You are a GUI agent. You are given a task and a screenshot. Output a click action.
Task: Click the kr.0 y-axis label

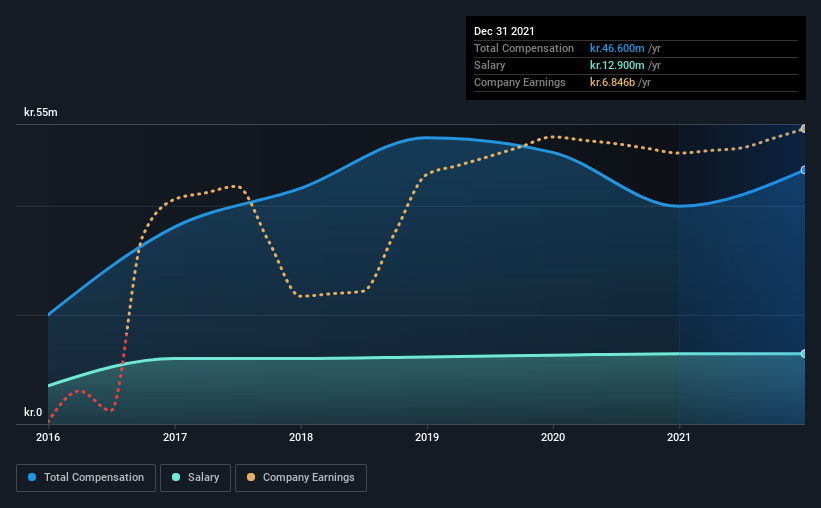pos(33,412)
